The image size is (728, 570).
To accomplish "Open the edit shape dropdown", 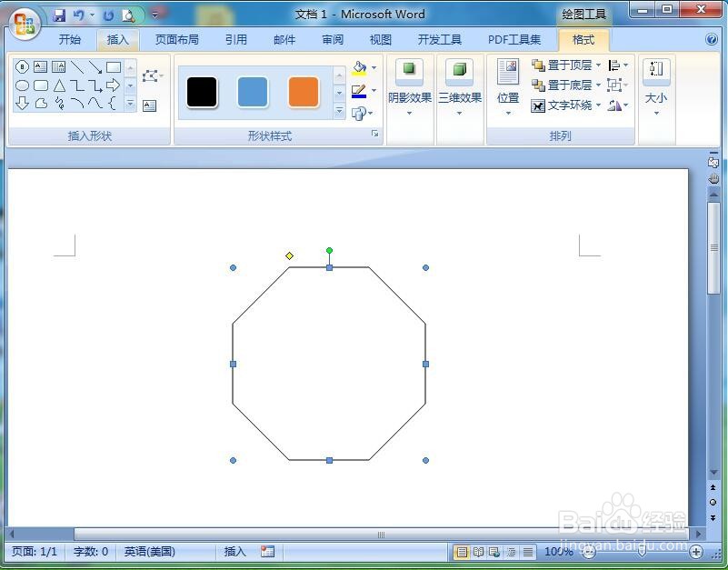I will [153, 75].
